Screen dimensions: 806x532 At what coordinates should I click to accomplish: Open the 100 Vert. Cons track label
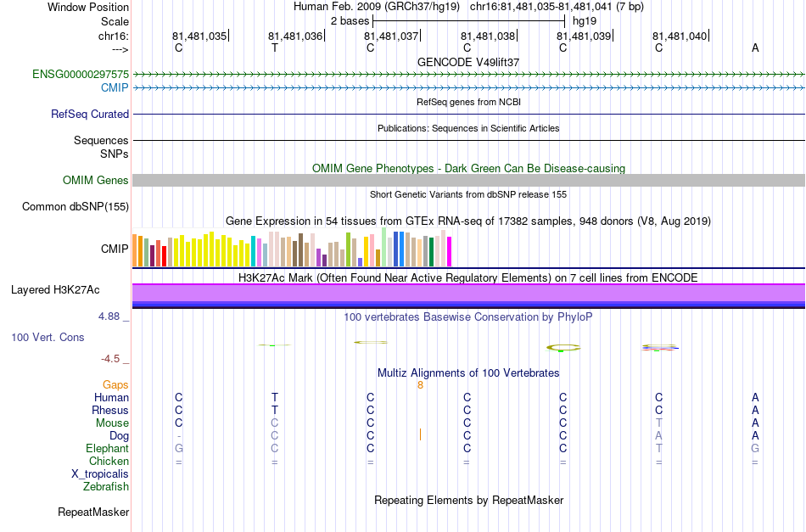click(48, 337)
